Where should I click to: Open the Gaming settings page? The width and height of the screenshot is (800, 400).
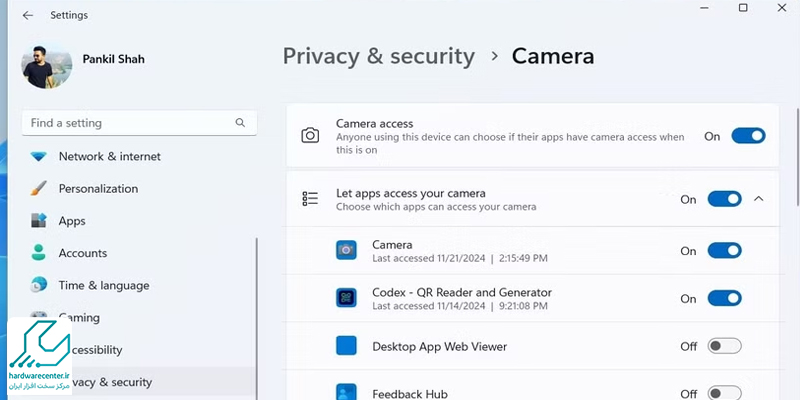point(80,318)
